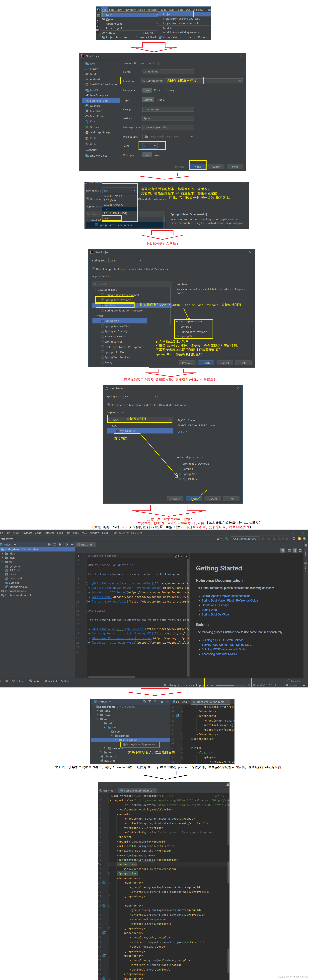Image resolution: width=311 pixels, height=980 pixels.
Task: Open Profiler tool window
Action: tap(35, 681)
